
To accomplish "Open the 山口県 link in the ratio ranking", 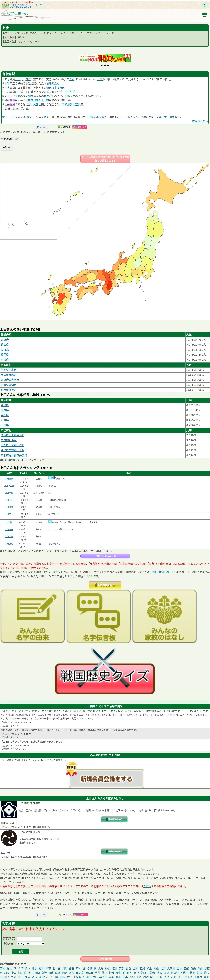I will click(5, 425).
